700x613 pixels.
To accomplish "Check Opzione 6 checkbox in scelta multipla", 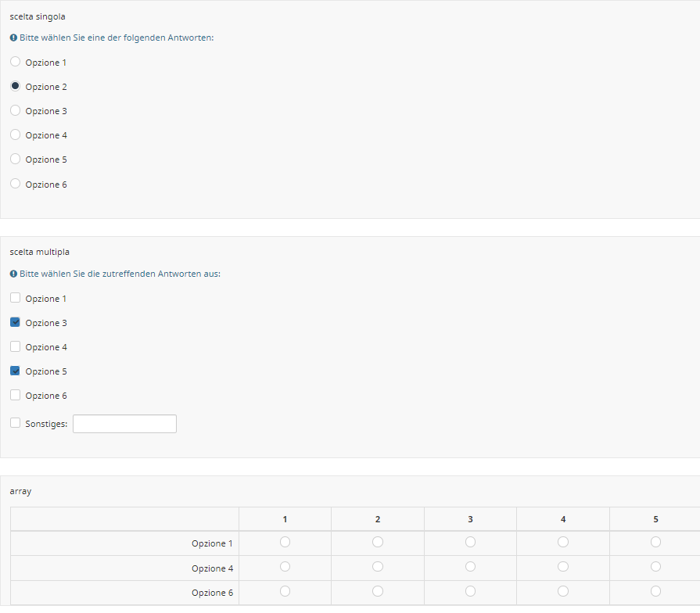I will (x=15, y=395).
